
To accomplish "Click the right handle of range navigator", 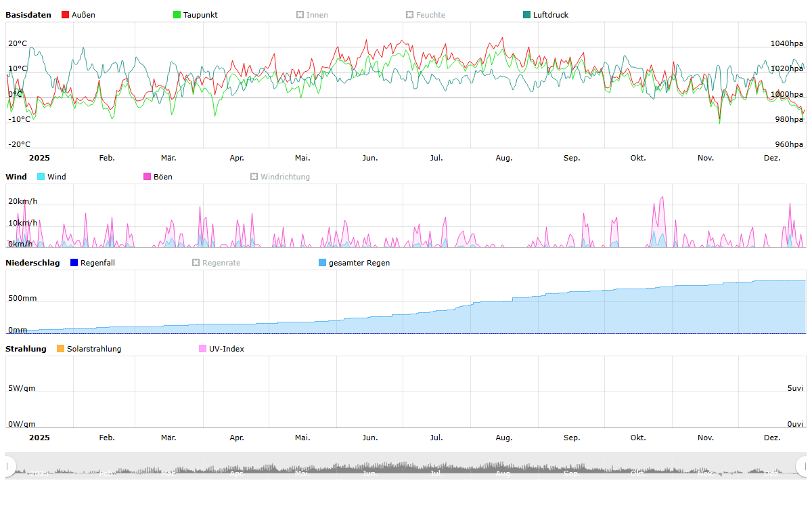I will point(803,466).
